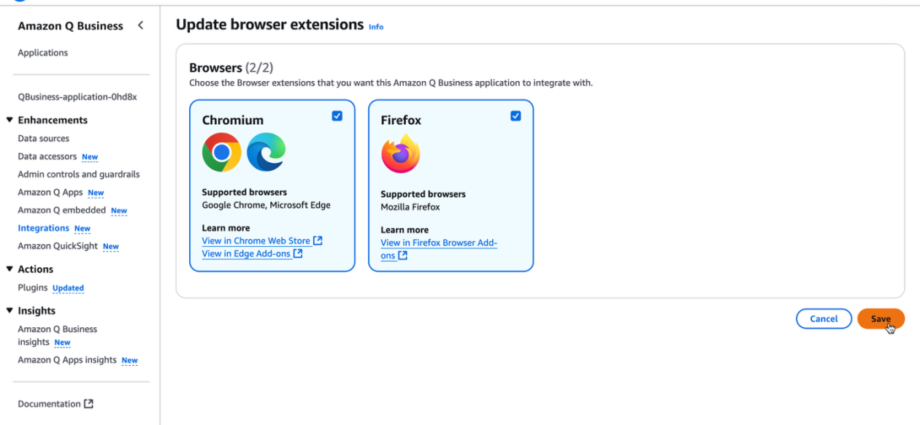920x425 pixels.
Task: Go to Plugins under Actions
Action: (x=33, y=288)
